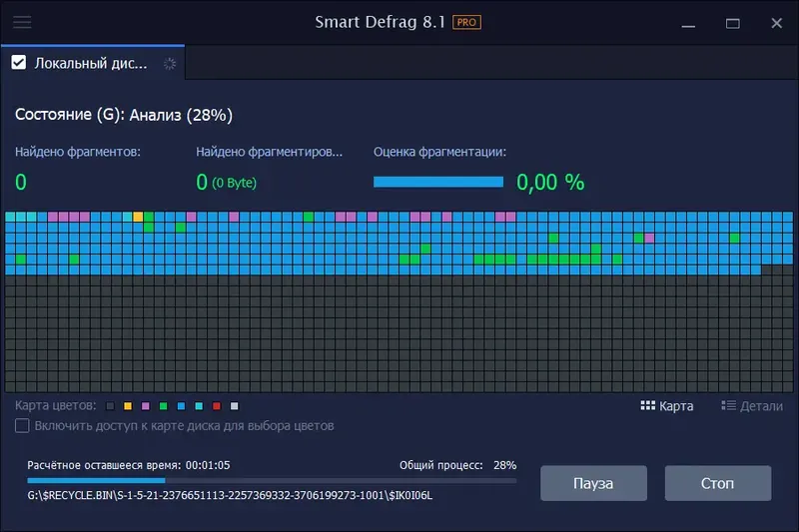Pick the yellow legend swatch
Viewport: 799px width, 532px height.
(x=128, y=406)
